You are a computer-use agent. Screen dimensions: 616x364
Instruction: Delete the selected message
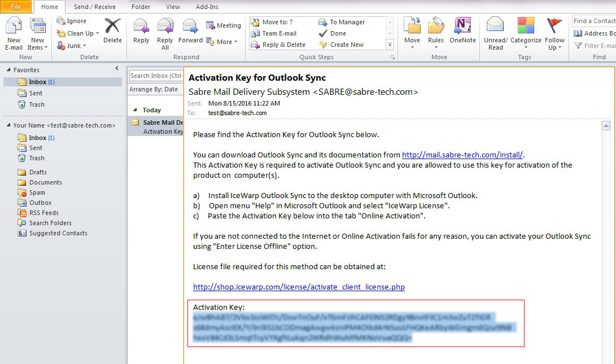click(x=112, y=30)
